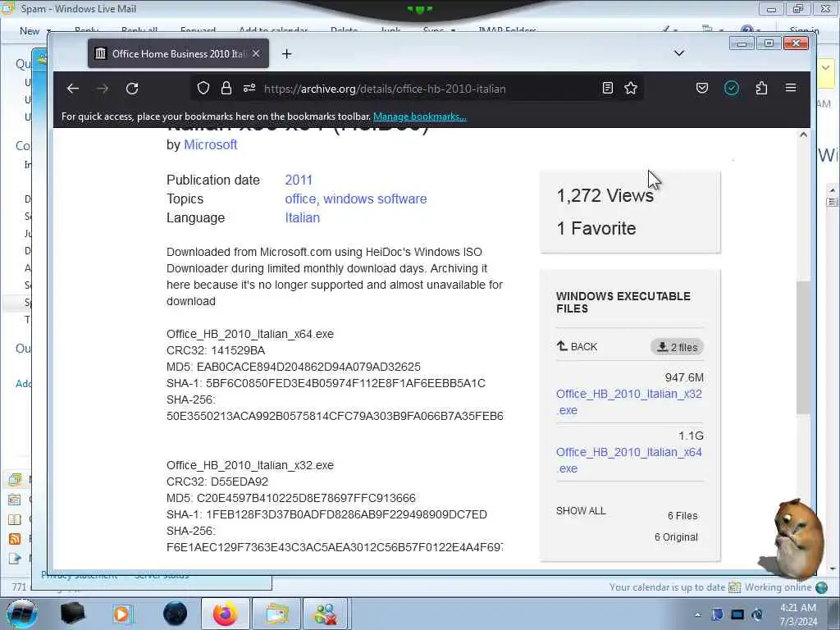Close the Office Home Business 2010 tab

pos(256,53)
